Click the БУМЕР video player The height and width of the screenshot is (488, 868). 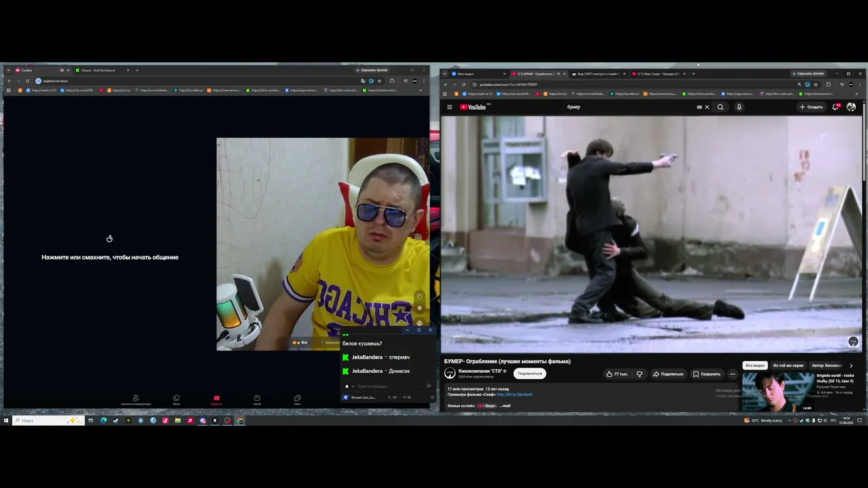tap(652, 234)
